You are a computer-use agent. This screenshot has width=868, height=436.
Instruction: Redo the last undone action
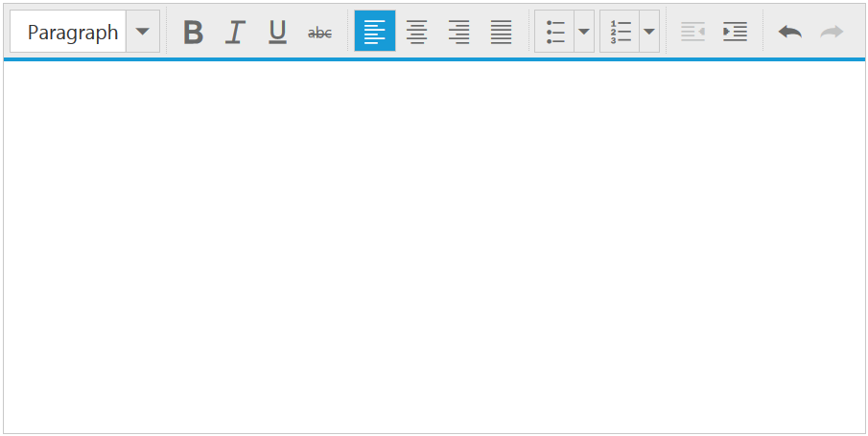click(832, 32)
